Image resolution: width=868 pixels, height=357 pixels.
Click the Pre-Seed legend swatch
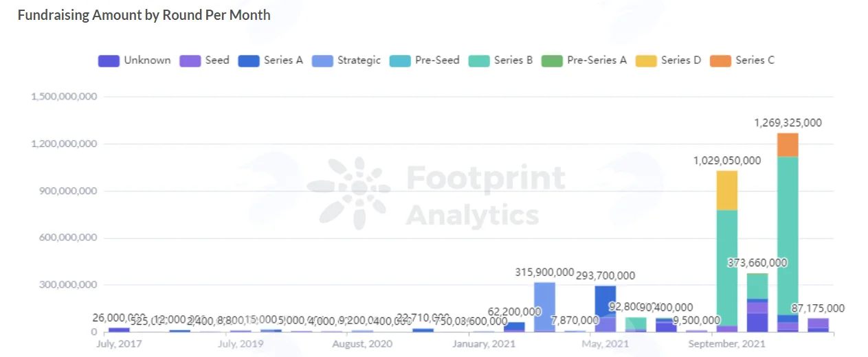[400, 60]
